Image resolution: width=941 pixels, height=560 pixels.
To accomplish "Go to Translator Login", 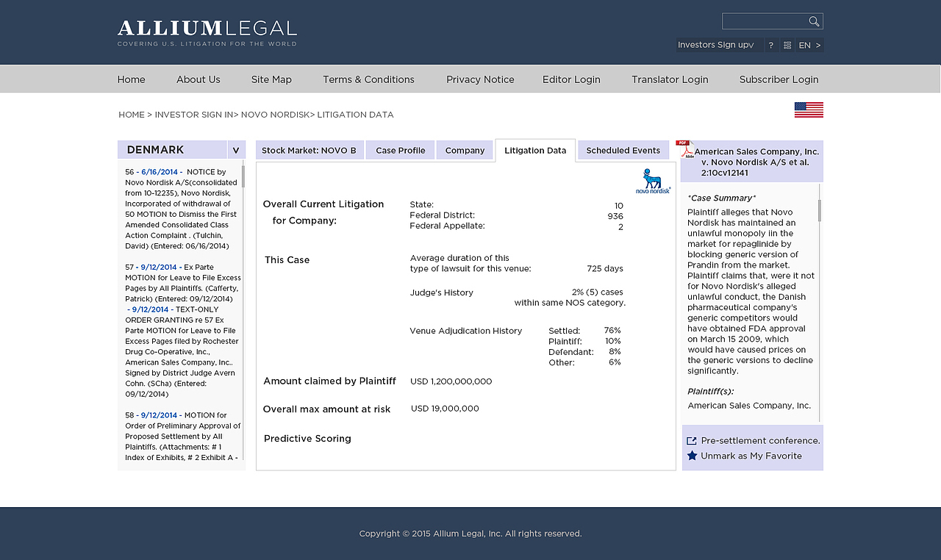I will pyautogui.click(x=670, y=79).
